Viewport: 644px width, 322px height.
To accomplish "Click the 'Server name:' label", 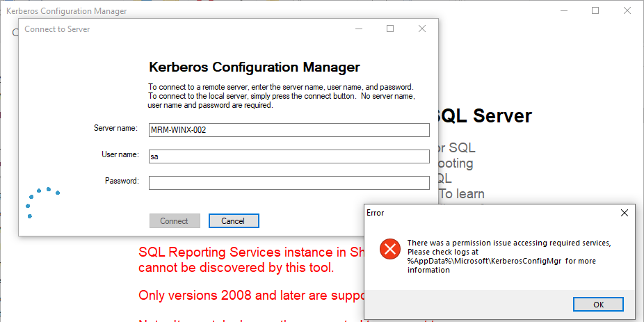I will [x=115, y=128].
